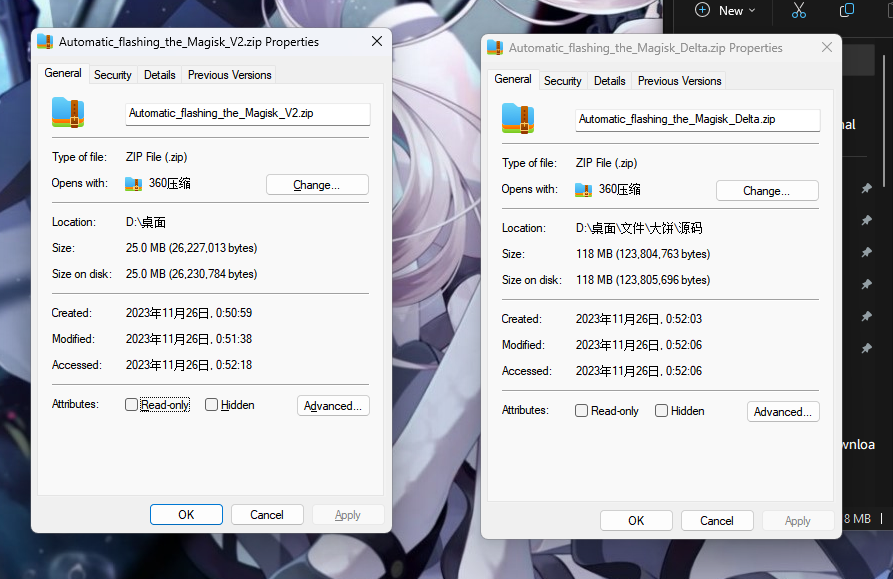Close the V2.zip Properties dialog
893x579 pixels.
[376, 42]
